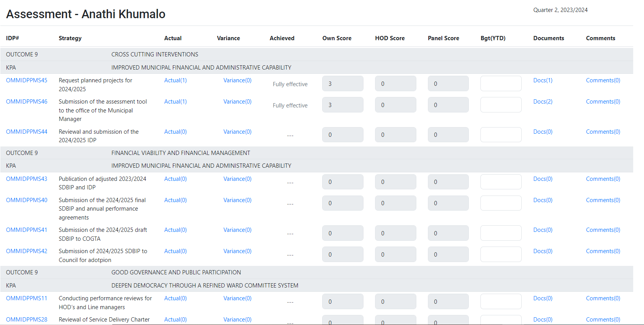Open Docs(1) for OMMIDPPMS45 row
This screenshot has width=644, height=325.
point(543,80)
